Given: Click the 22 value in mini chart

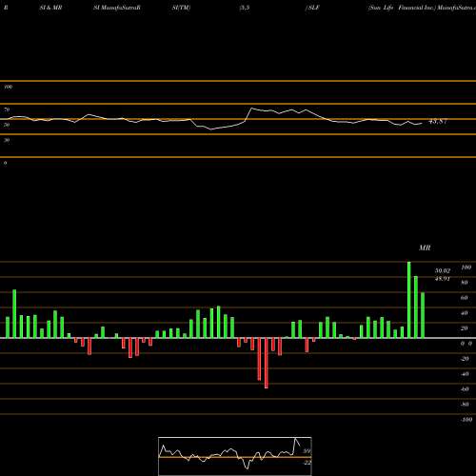Looking at the screenshot, I should [x=307, y=463].
